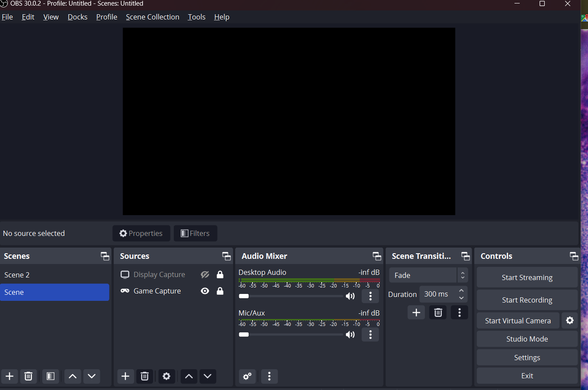
Task: Select the highlighted Scene item
Action: 55,292
